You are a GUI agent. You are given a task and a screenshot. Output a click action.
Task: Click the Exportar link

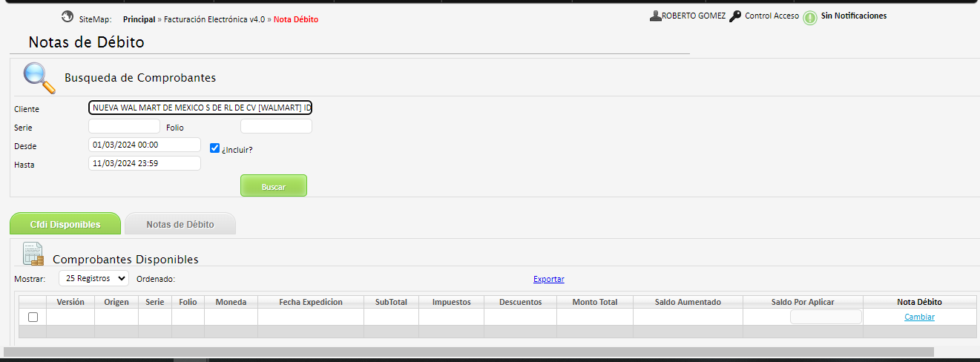pos(548,279)
